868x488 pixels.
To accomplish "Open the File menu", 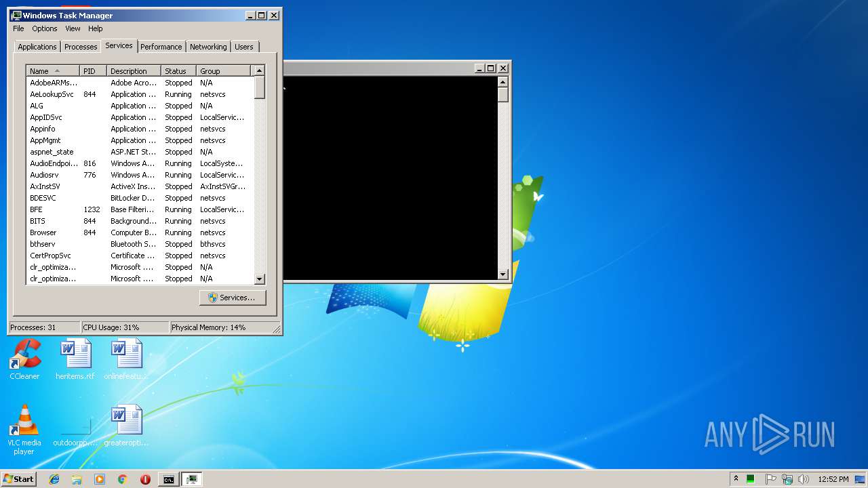I will point(18,28).
